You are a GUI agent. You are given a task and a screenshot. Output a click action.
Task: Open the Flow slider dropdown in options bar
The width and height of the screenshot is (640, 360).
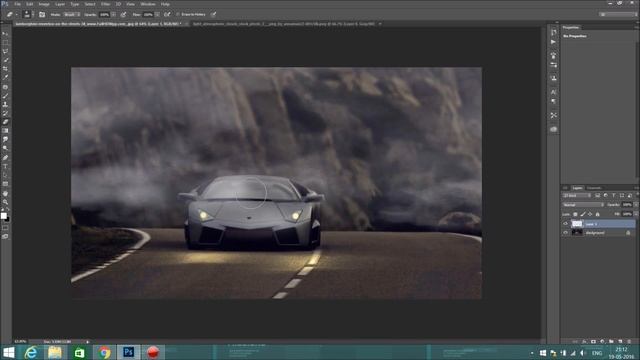pyautogui.click(x=157, y=14)
